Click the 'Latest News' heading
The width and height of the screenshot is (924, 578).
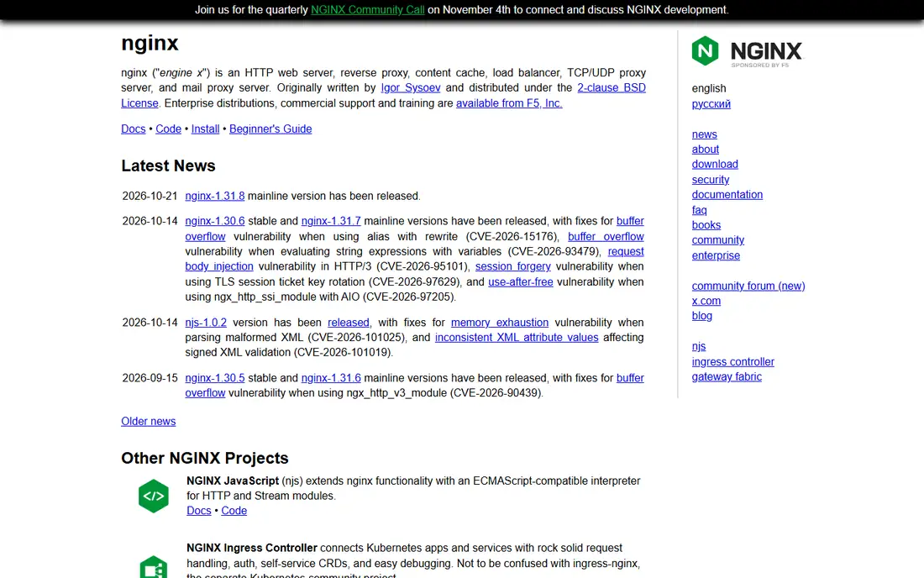pyautogui.click(x=169, y=166)
